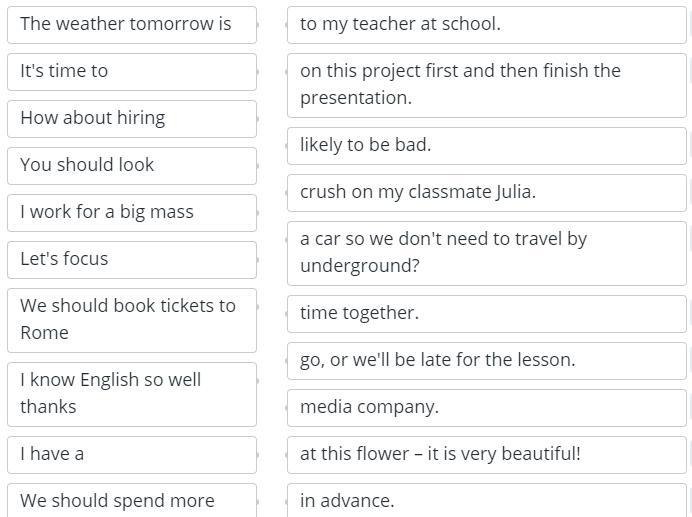692x517 pixels.
Task: Select 'We should book tickets to Rome' card
Action: (x=131, y=319)
